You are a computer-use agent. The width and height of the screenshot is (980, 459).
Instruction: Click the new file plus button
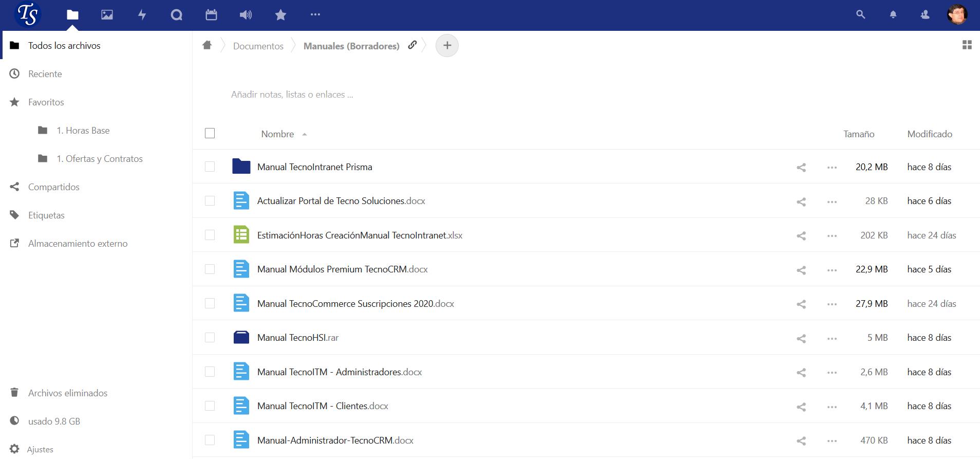pos(447,46)
